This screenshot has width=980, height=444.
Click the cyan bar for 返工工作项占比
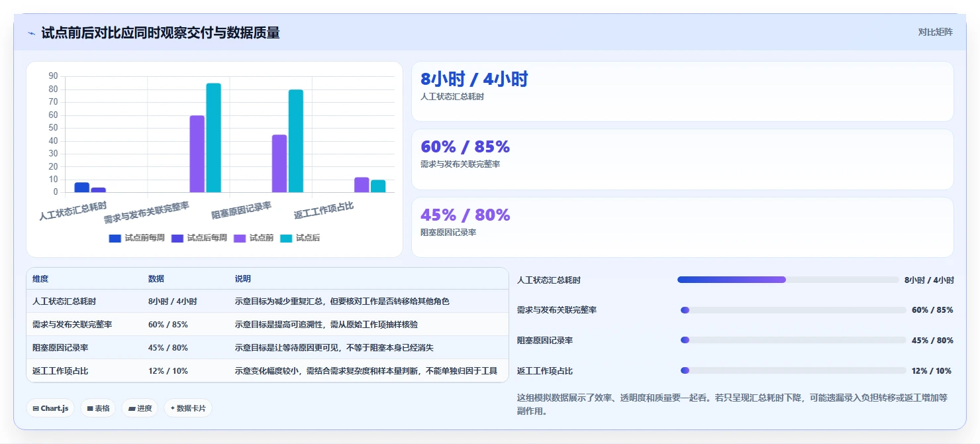(x=378, y=186)
